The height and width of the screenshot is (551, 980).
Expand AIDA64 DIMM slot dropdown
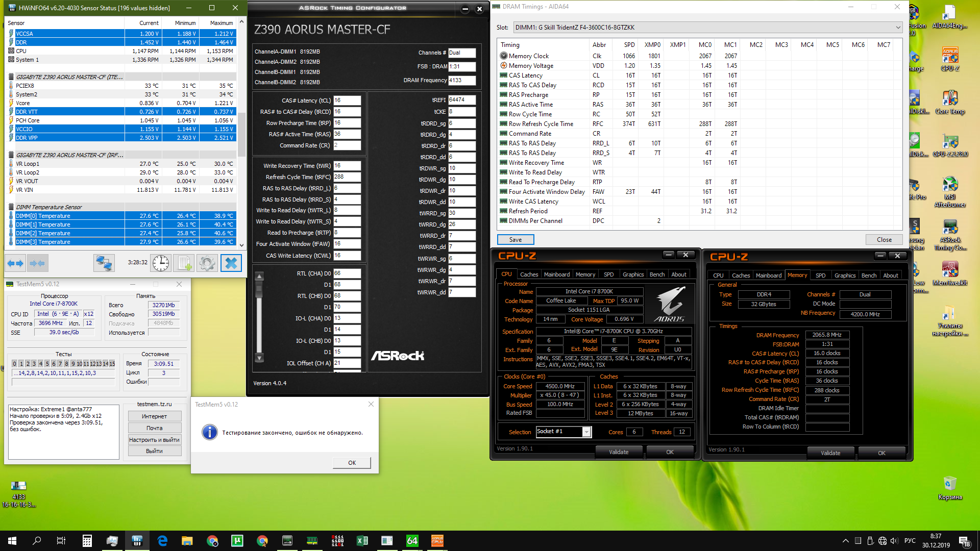(898, 28)
